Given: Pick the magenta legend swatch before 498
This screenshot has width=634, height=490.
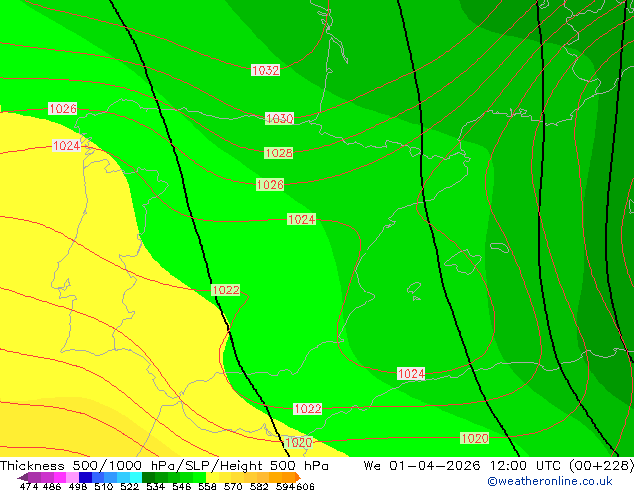Looking at the screenshot, I should tap(59, 477).
